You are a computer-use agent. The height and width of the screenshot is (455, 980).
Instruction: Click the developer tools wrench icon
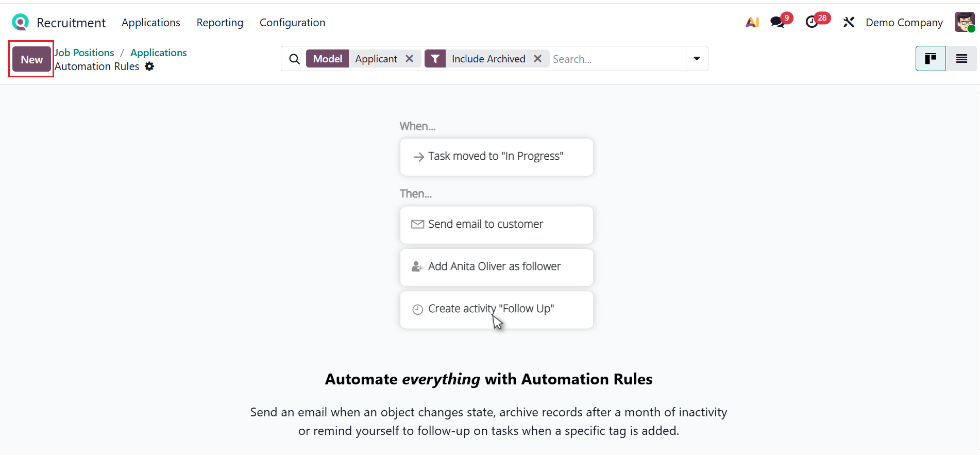click(849, 22)
